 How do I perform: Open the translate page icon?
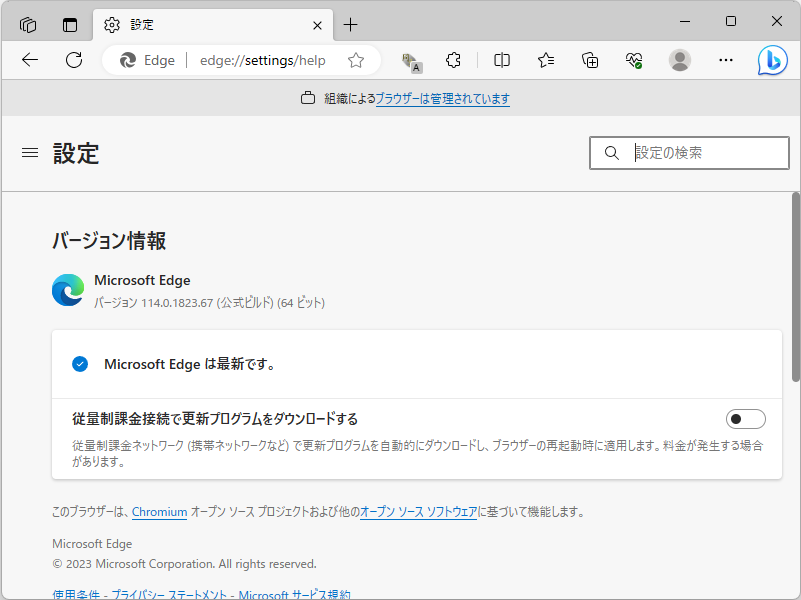412,60
